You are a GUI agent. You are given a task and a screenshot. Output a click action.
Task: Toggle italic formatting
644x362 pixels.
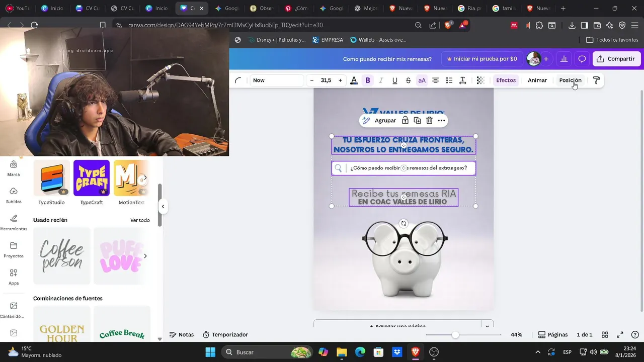[381, 80]
